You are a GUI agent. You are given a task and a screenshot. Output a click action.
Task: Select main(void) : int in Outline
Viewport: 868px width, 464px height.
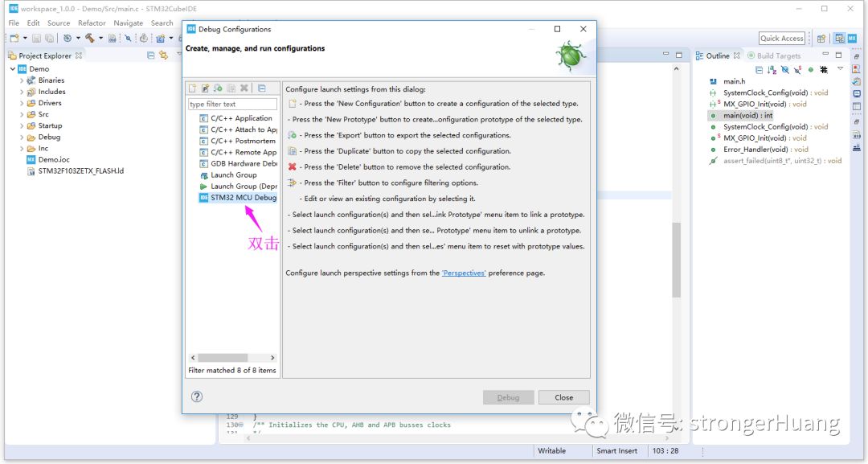tap(741, 116)
